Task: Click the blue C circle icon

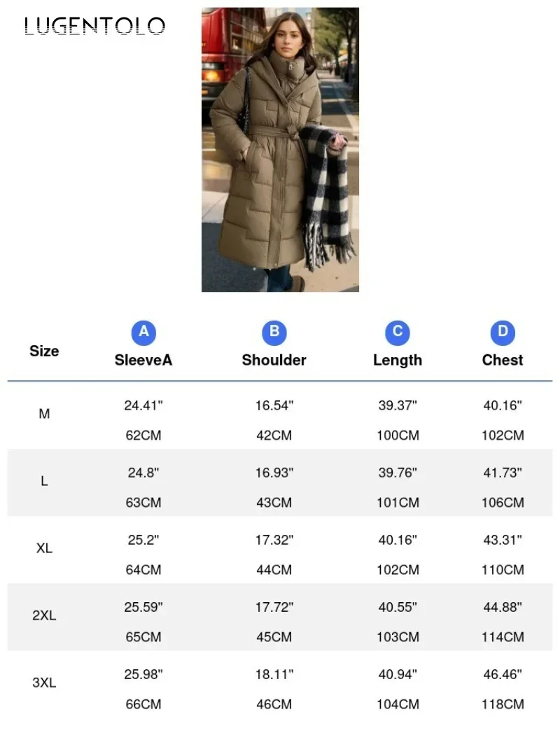Action: [x=398, y=333]
